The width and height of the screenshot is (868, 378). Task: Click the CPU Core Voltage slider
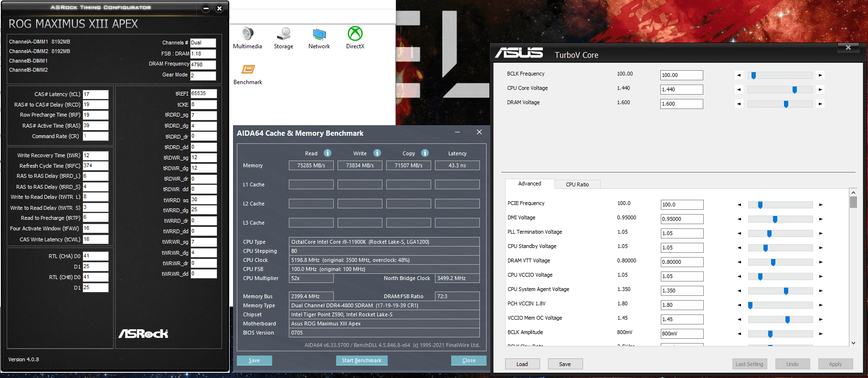[x=780, y=89]
